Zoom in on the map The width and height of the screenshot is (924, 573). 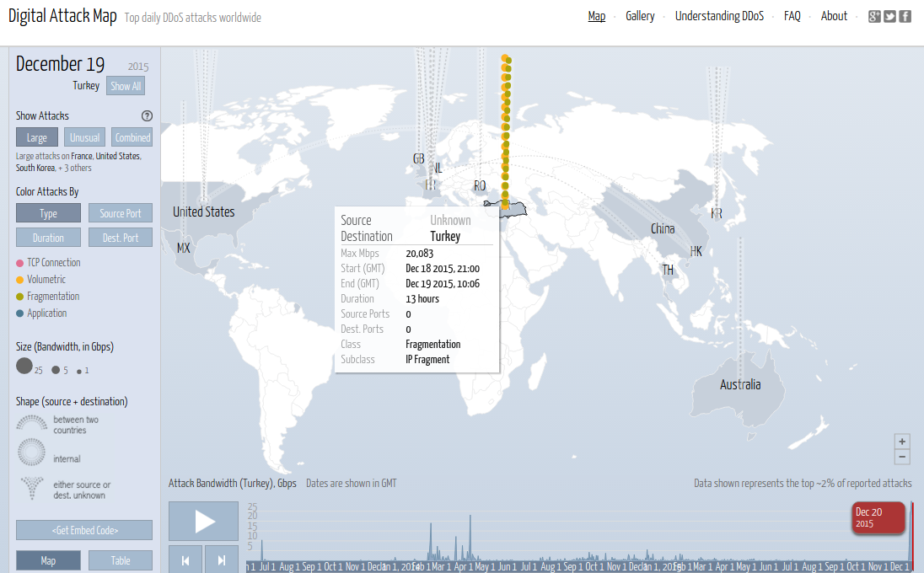click(x=902, y=441)
